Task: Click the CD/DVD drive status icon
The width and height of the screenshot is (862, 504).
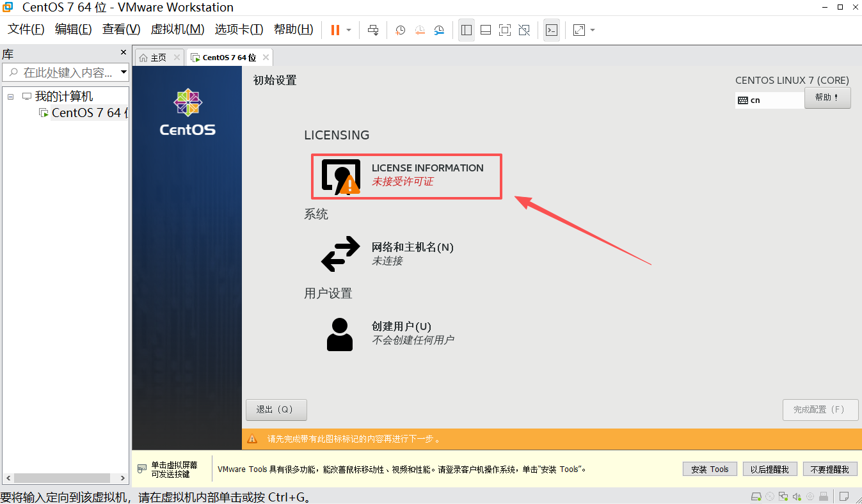Action: point(770,496)
